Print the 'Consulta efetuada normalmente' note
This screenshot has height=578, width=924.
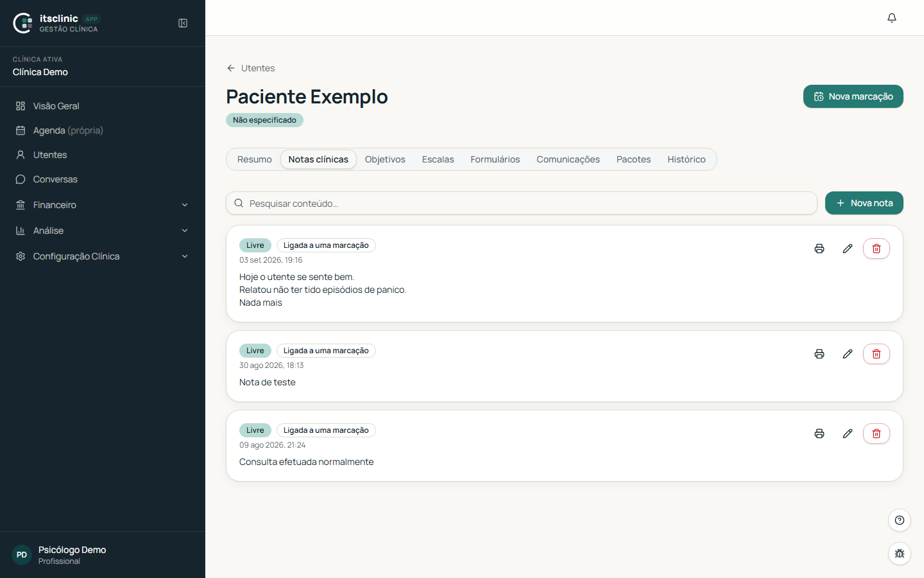[x=819, y=433]
